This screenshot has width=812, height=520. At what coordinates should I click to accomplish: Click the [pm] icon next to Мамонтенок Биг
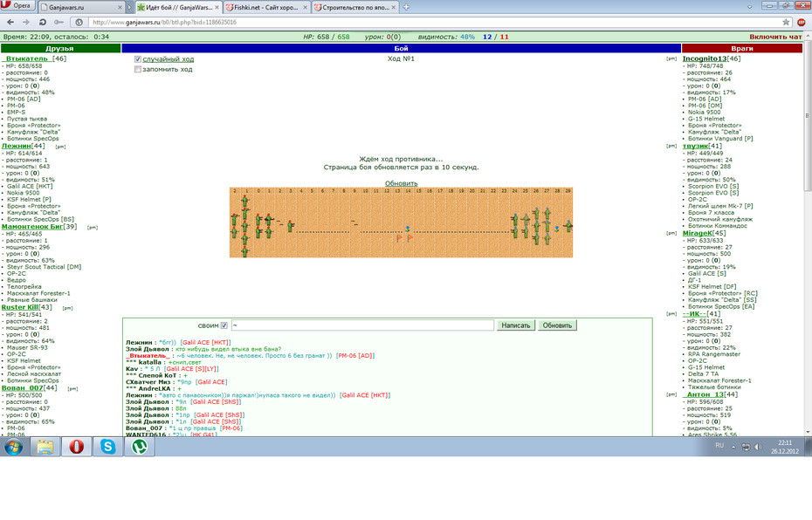pyautogui.click(x=93, y=227)
